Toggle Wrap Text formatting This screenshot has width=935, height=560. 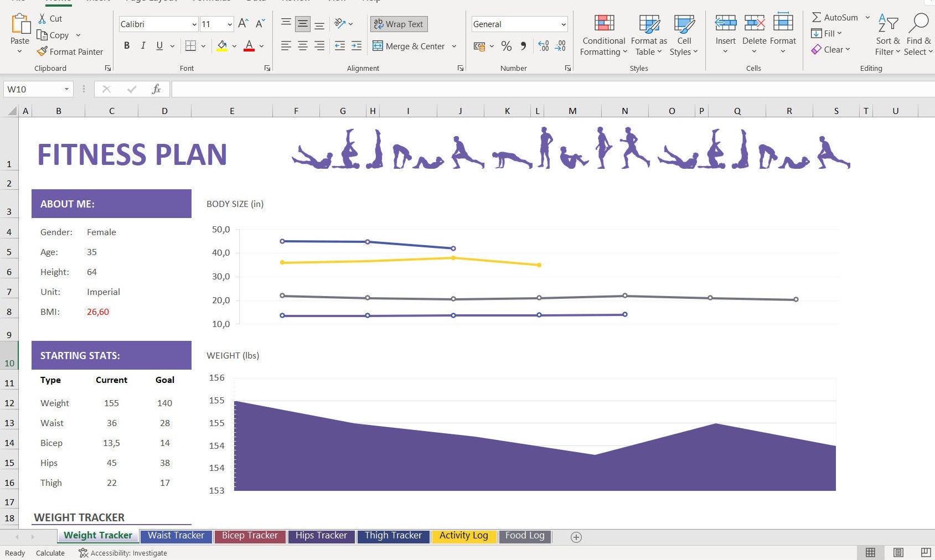pyautogui.click(x=398, y=24)
